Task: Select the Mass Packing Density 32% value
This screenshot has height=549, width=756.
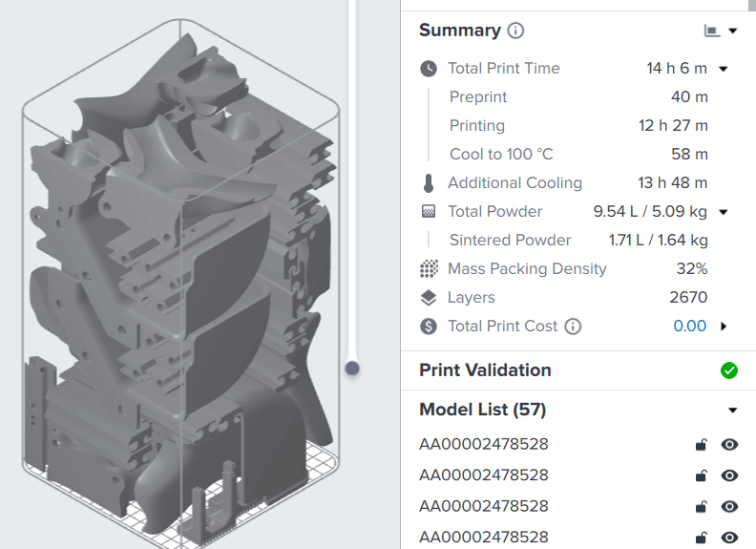Action: [692, 268]
